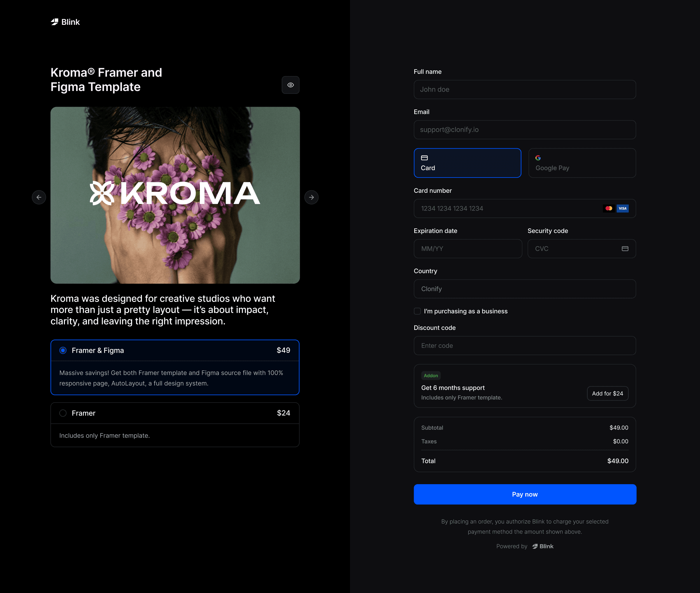Viewport: 700px width, 593px height.
Task: Switch to Google Pay payment method
Action: [x=582, y=163]
